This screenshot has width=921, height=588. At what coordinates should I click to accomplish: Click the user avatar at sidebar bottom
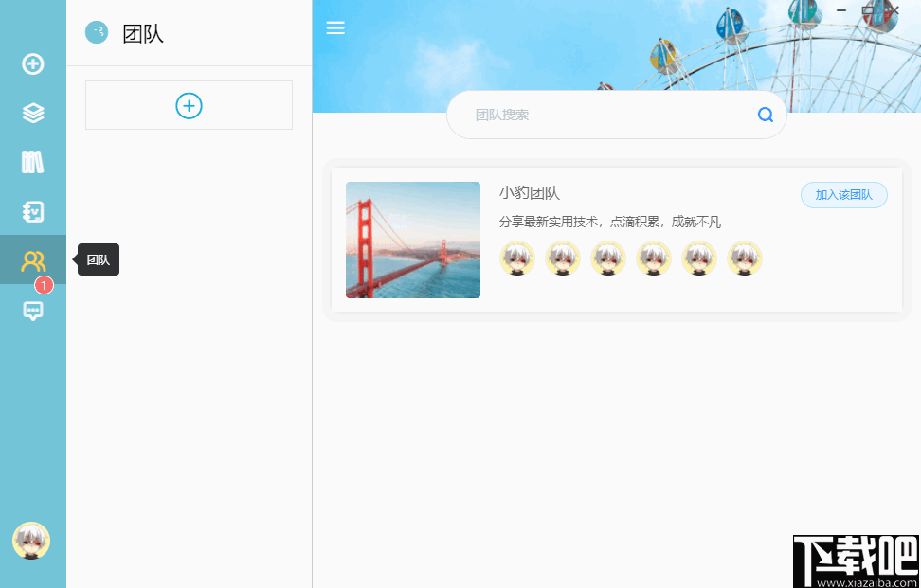tap(31, 541)
